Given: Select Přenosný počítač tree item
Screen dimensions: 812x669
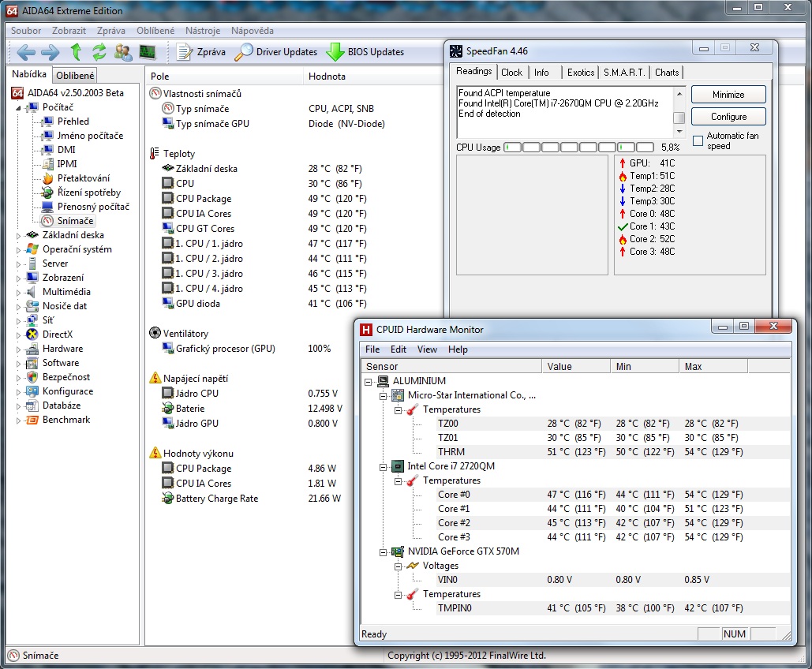Looking at the screenshot, I should coord(93,207).
